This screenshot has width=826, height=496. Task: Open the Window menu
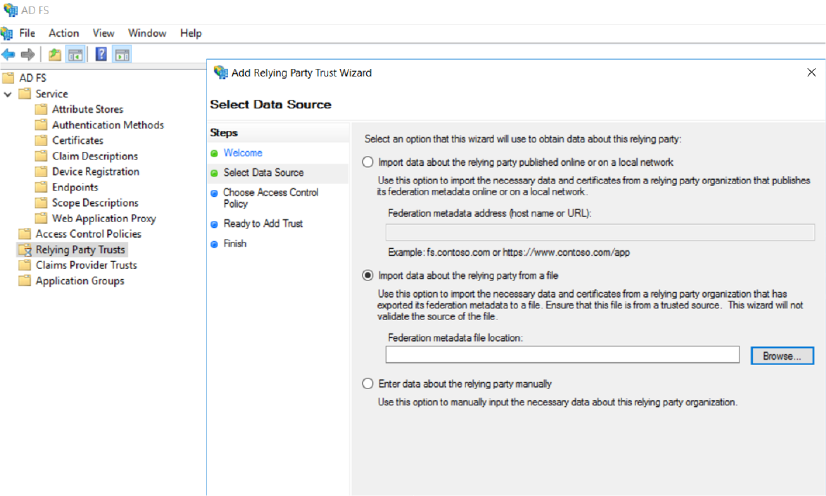[147, 33]
